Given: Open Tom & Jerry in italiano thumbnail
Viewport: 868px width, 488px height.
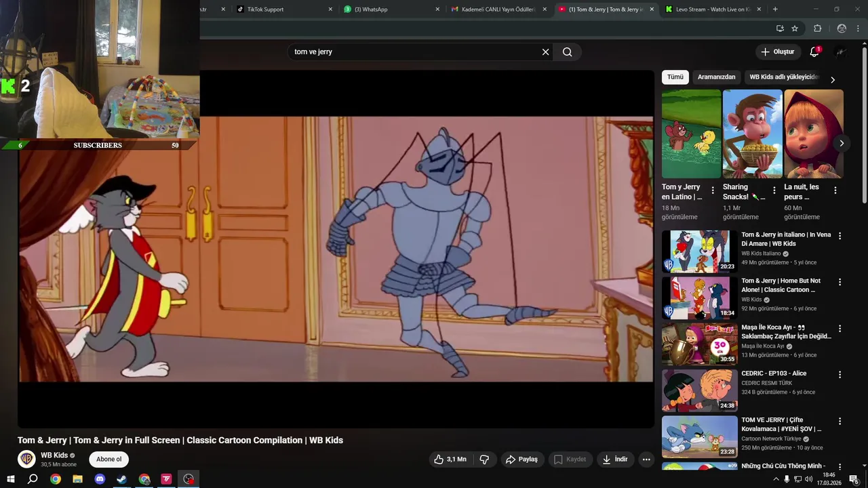Looking at the screenshot, I should click(699, 251).
